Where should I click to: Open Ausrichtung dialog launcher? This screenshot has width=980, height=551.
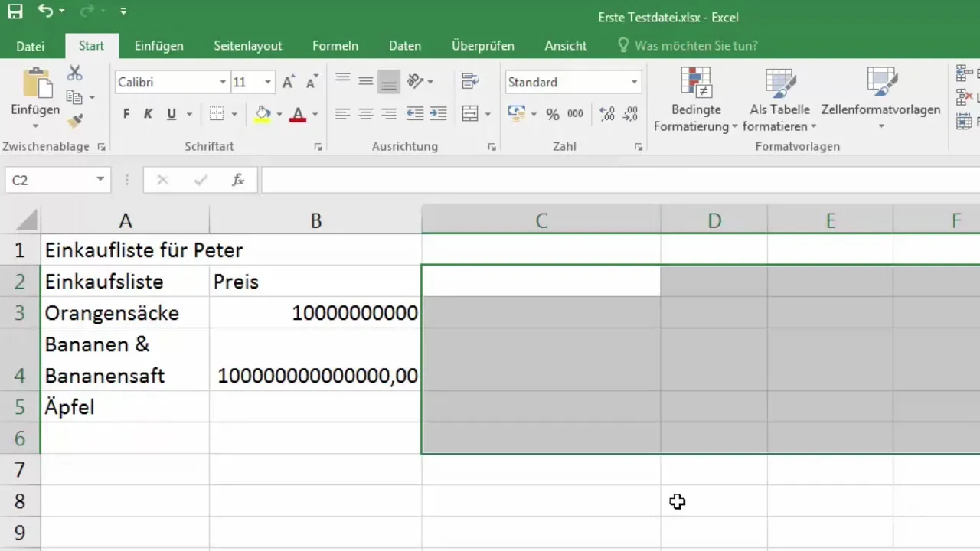pyautogui.click(x=492, y=147)
